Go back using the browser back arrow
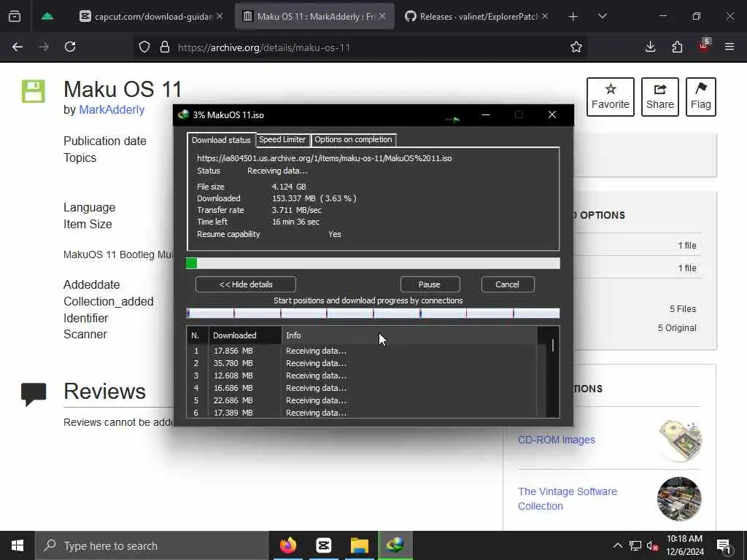747x560 pixels. click(x=18, y=47)
